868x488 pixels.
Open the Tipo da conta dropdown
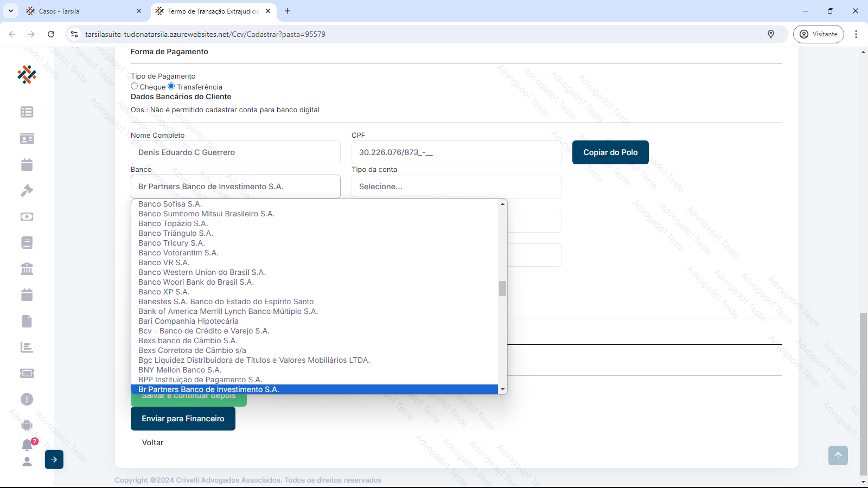click(x=456, y=187)
